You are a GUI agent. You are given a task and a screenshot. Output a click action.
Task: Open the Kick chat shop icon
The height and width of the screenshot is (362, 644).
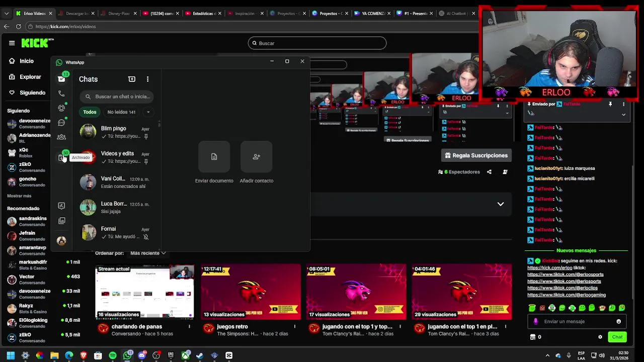[533, 337]
